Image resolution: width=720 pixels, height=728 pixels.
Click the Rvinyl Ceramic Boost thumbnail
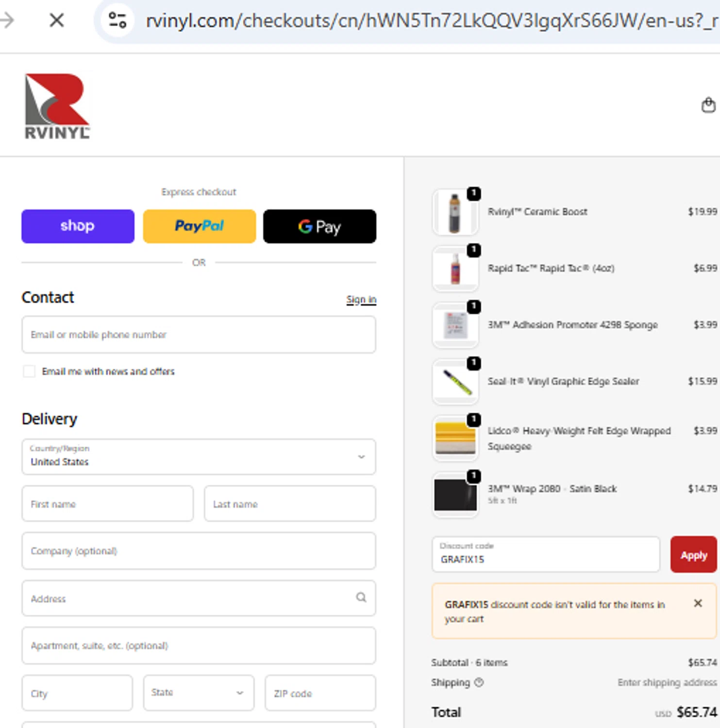click(455, 212)
